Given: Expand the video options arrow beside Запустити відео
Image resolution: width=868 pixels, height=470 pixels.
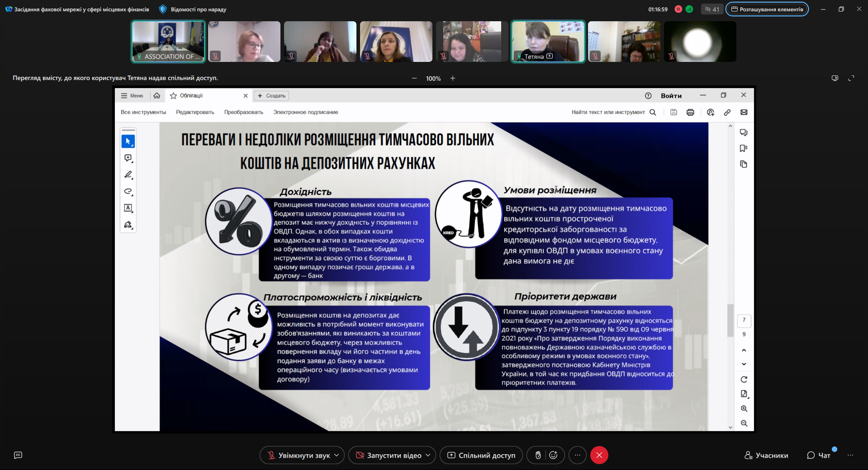Looking at the screenshot, I should click(428, 455).
